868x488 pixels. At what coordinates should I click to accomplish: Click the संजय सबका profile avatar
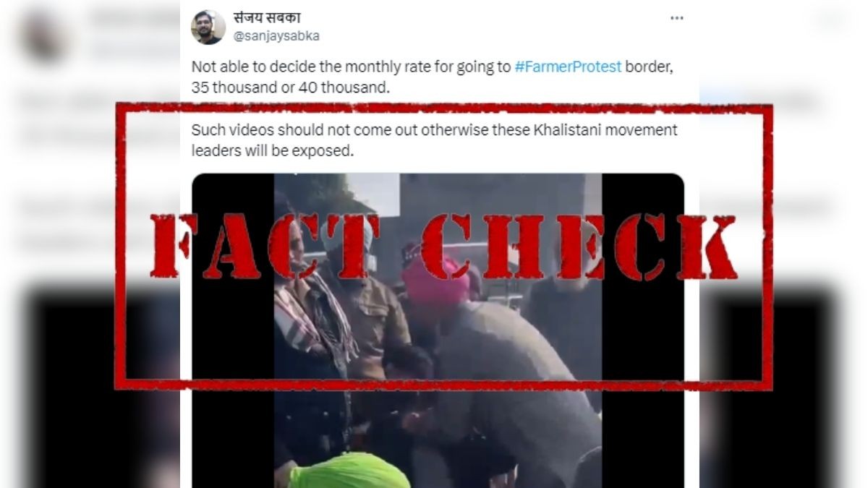coord(208,27)
